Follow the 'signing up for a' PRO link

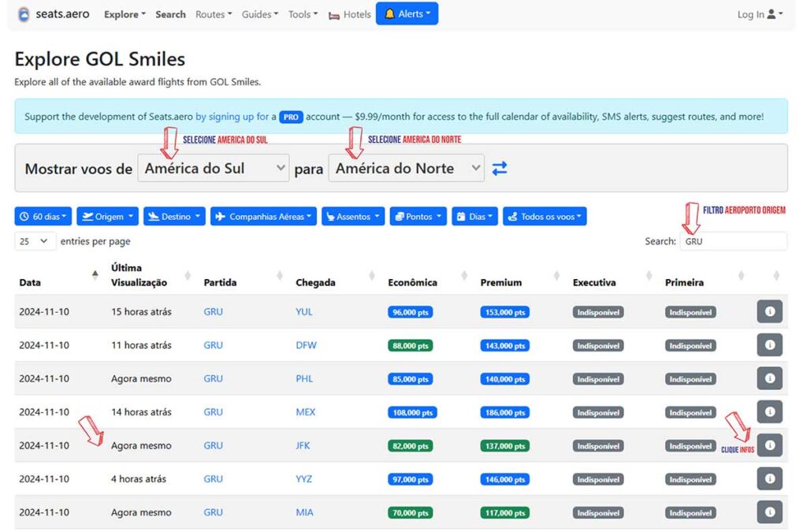tap(236, 117)
